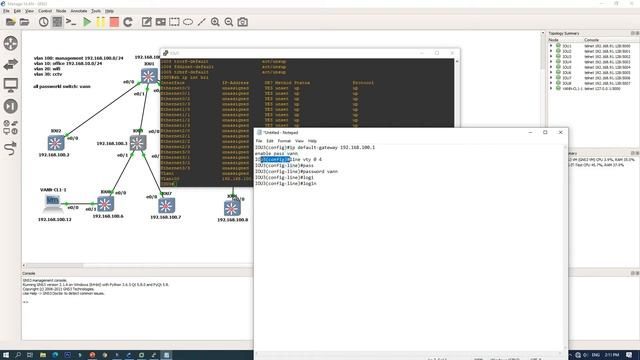Screen dimensions: 640x360
Task: Browse routers in device sidebar
Action: click(x=11, y=43)
